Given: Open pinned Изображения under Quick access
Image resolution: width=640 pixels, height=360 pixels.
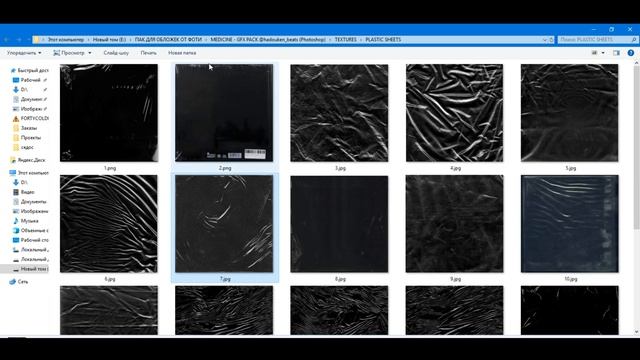Looking at the screenshot, I should 30,109.
